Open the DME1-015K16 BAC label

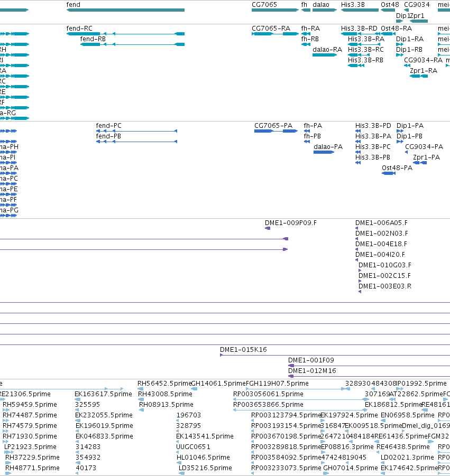click(243, 350)
